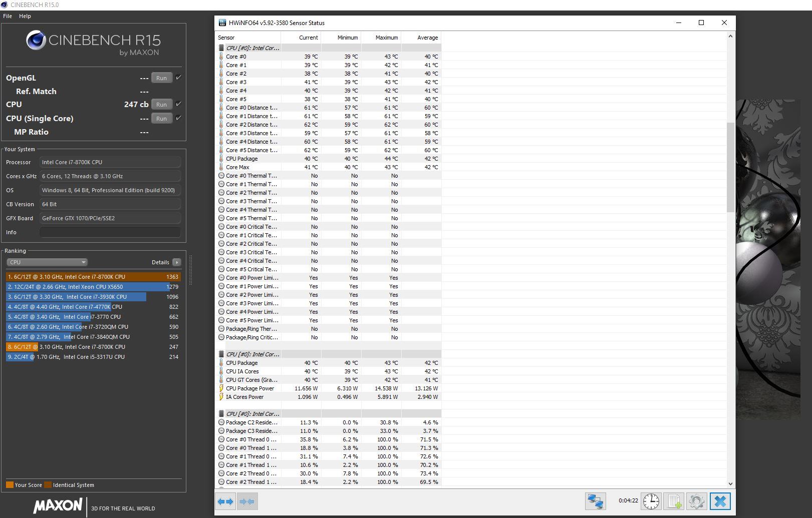Click the thermometer icon beside Core #3
The width and height of the screenshot is (812, 518).
221,82
